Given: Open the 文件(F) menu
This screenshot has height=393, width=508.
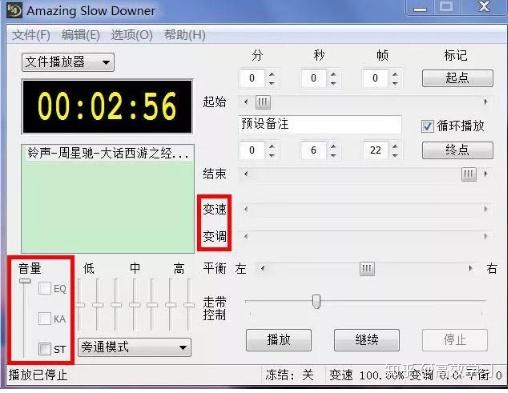Looking at the screenshot, I should tap(31, 35).
